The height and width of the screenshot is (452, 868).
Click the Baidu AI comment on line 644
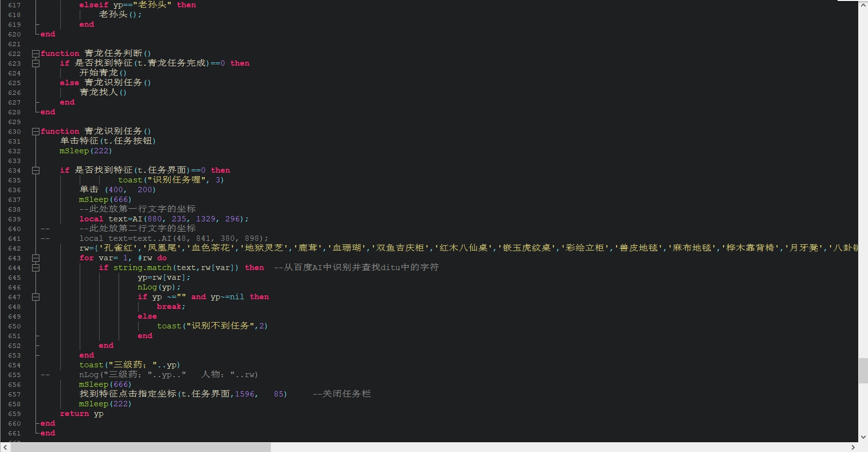[356, 268]
